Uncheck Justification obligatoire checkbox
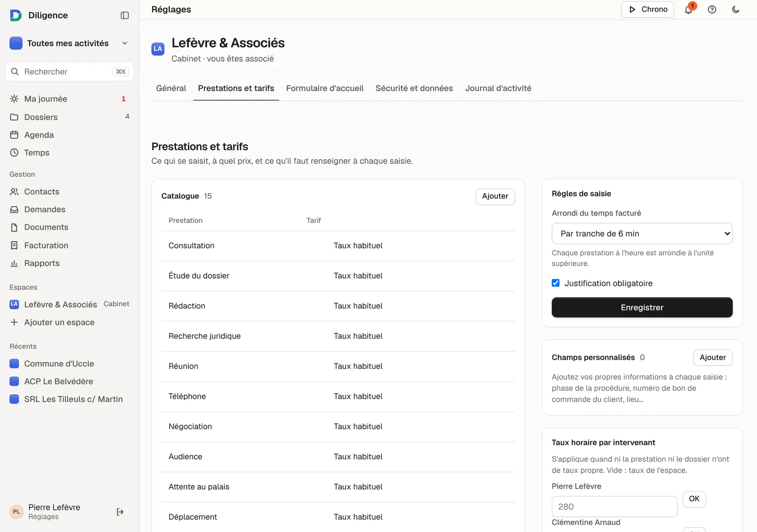Viewport: 757px width, 532px height. [555, 283]
